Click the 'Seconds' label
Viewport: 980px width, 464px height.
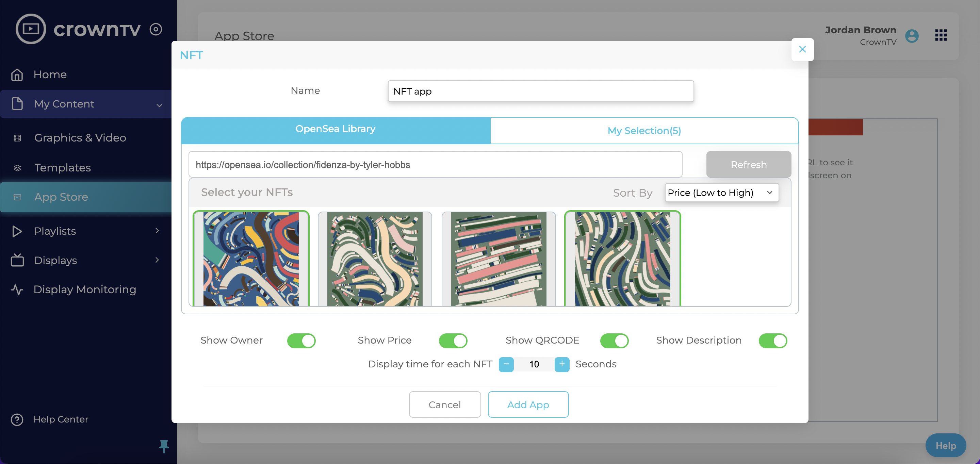click(596, 364)
